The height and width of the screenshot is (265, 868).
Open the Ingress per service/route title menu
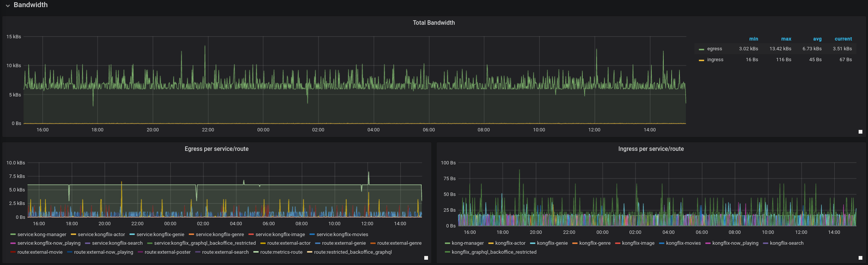[651, 149]
